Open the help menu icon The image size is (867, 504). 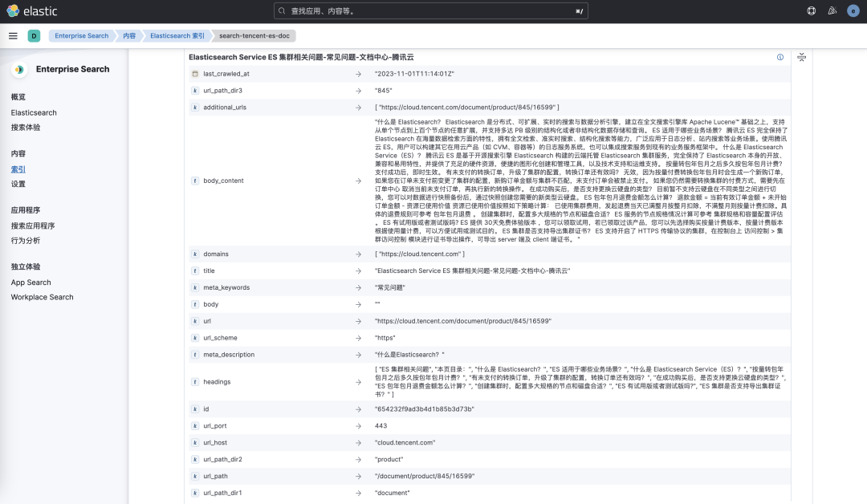tap(811, 10)
